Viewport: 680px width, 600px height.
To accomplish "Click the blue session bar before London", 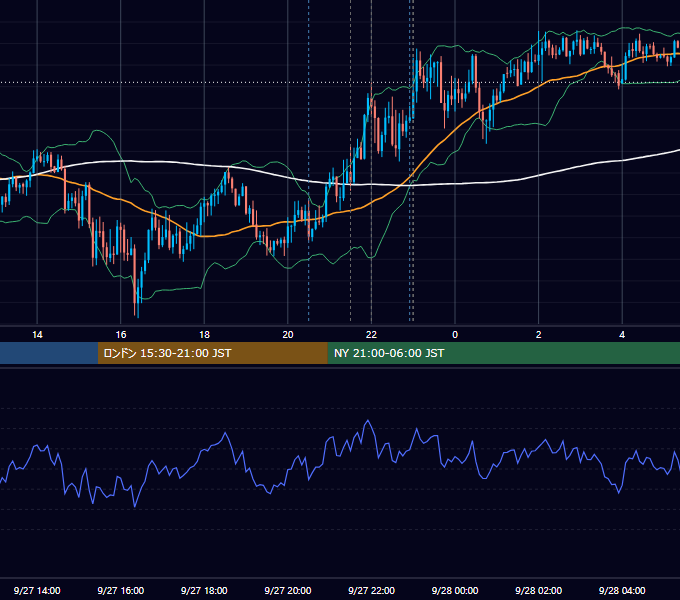I will [x=49, y=353].
